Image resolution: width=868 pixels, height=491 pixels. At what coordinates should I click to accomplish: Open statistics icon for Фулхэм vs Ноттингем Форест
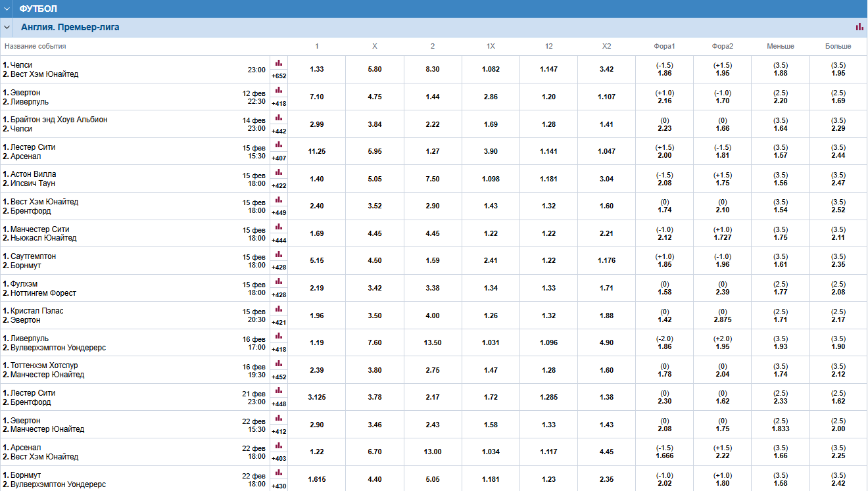coord(279,281)
